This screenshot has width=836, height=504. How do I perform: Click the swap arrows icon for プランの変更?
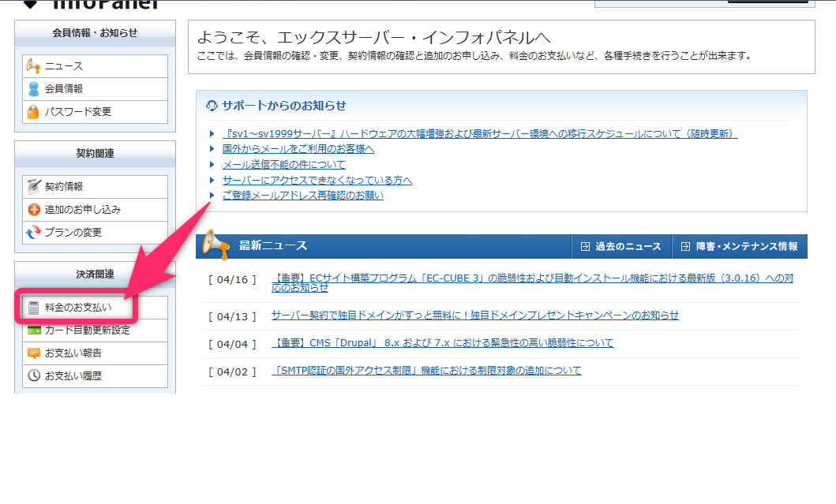[33, 233]
